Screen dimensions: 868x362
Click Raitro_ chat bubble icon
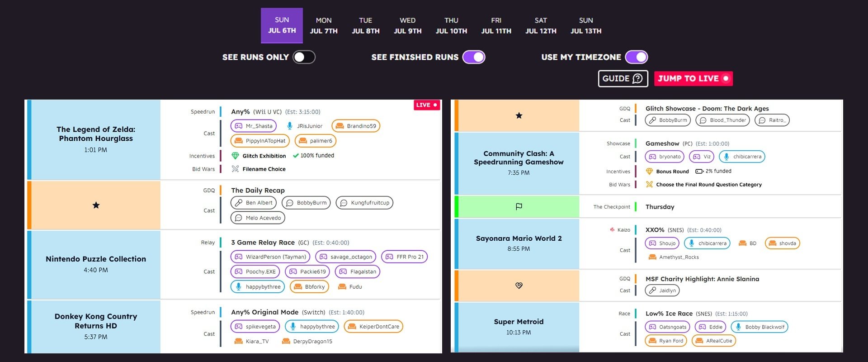[x=762, y=120]
